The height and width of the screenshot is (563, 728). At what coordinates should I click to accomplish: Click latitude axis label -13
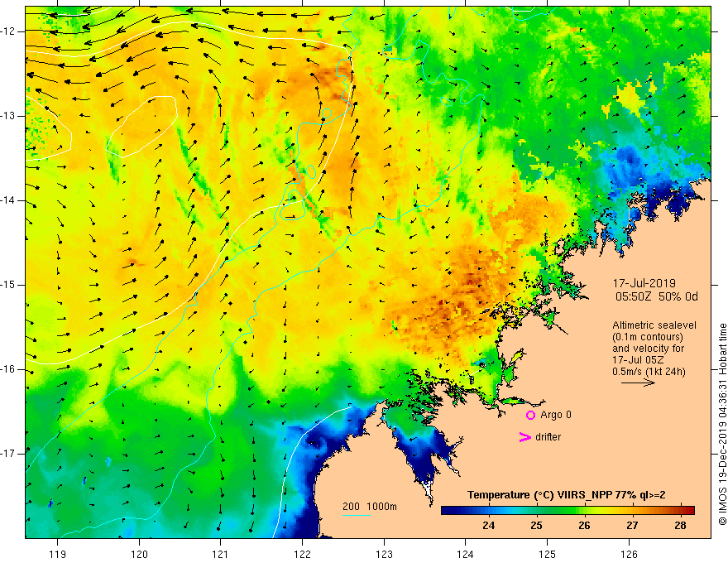[x=9, y=116]
